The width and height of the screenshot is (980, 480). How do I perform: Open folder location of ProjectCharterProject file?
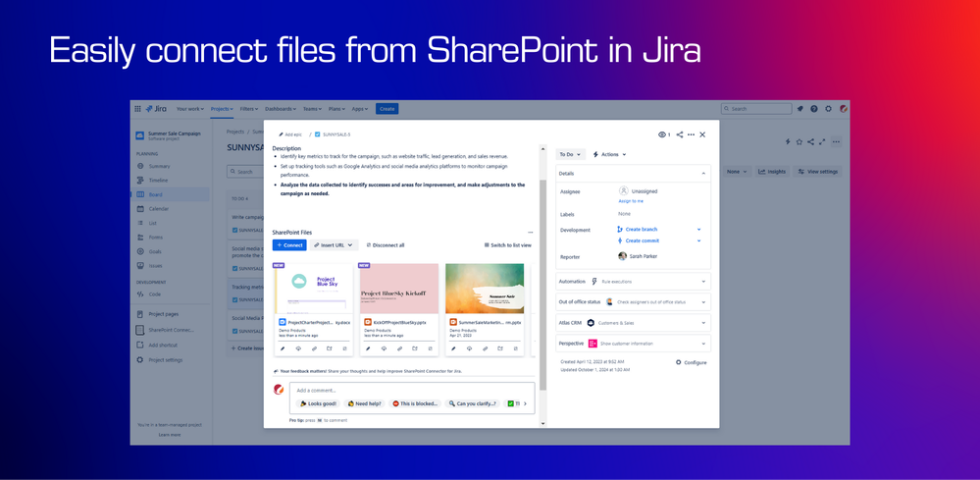[330, 348]
